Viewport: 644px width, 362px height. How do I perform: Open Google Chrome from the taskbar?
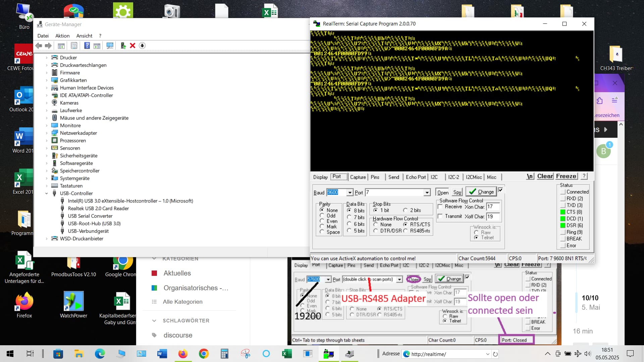coord(204,354)
